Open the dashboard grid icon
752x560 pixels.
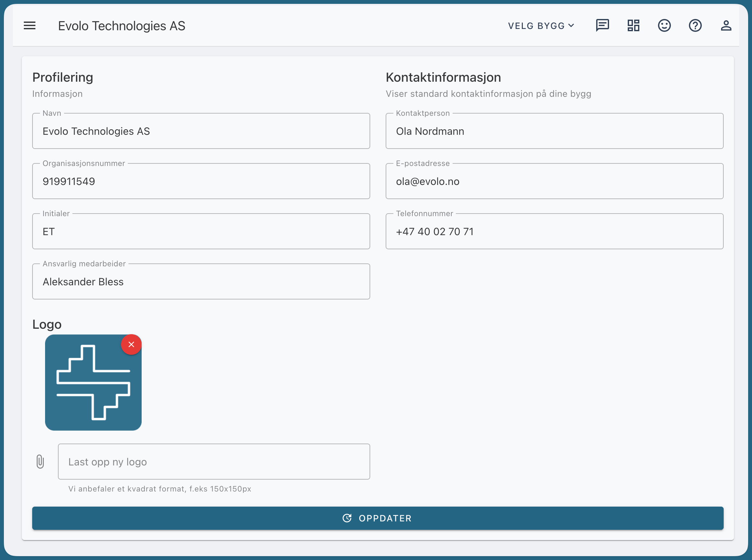click(x=633, y=25)
